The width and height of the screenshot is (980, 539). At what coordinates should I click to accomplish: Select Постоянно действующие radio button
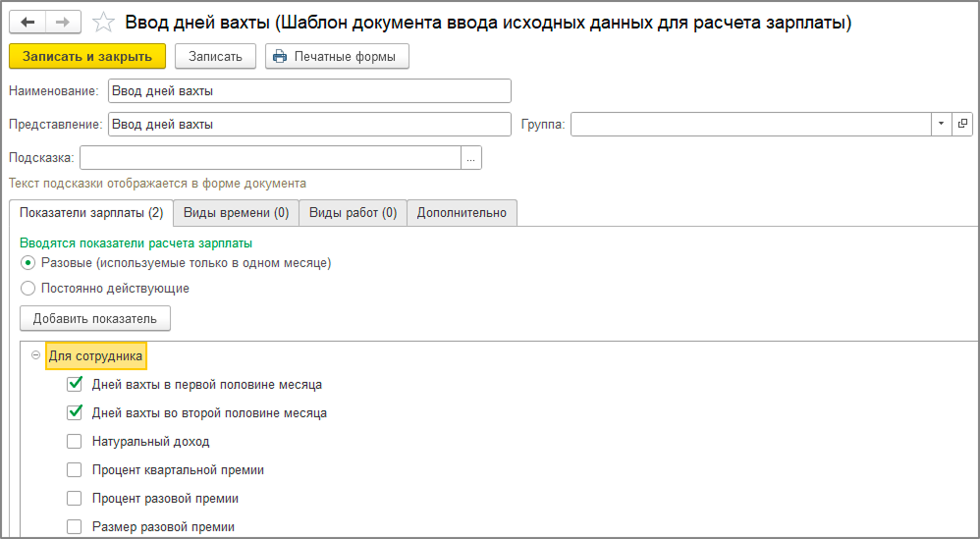pyautogui.click(x=27, y=289)
